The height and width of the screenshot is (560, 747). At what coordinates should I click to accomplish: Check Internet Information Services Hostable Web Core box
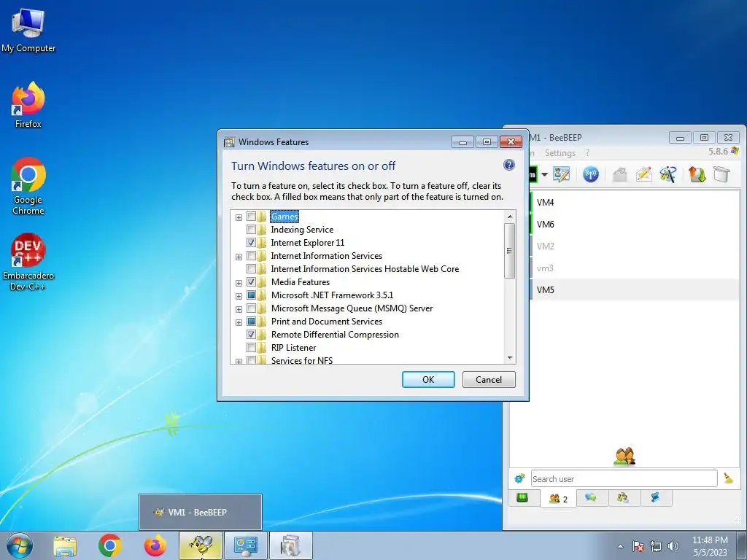251,268
